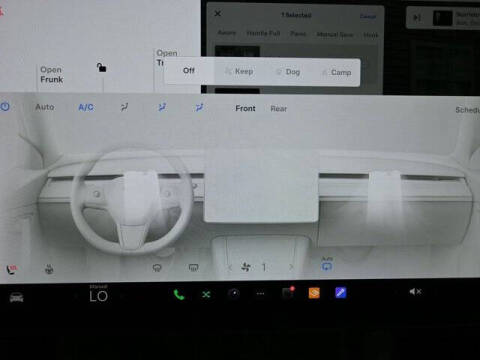Screen dimensions: 480x360
Task: Skip to next track in media player
Action: click(417, 18)
